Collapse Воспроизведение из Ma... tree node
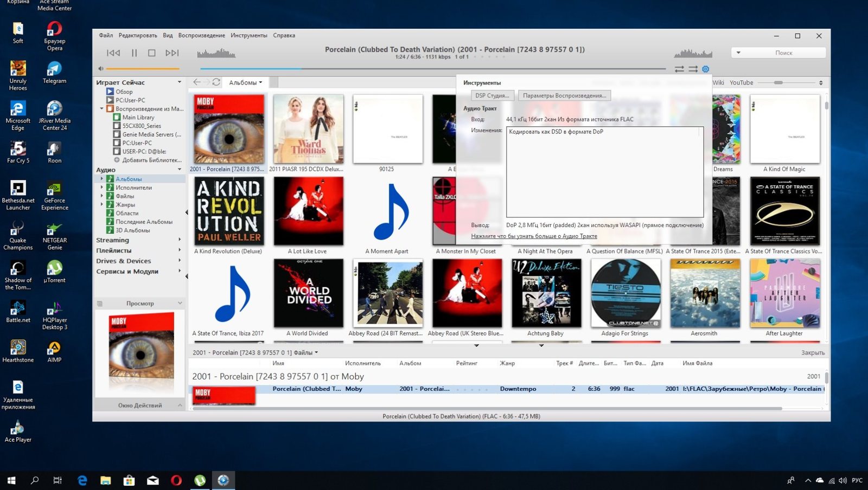 coord(101,108)
